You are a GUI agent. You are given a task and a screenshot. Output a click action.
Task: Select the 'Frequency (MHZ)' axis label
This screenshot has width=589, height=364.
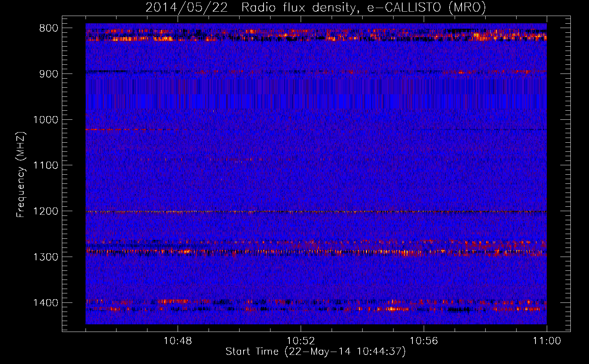(21, 175)
